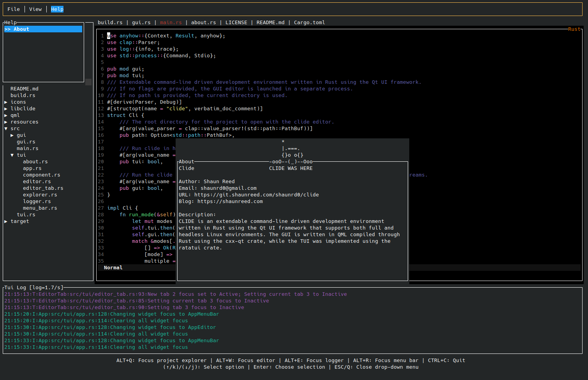This screenshot has width=588, height=380.
Task: Switch to the gui.rs tab
Action: pyautogui.click(x=141, y=23)
